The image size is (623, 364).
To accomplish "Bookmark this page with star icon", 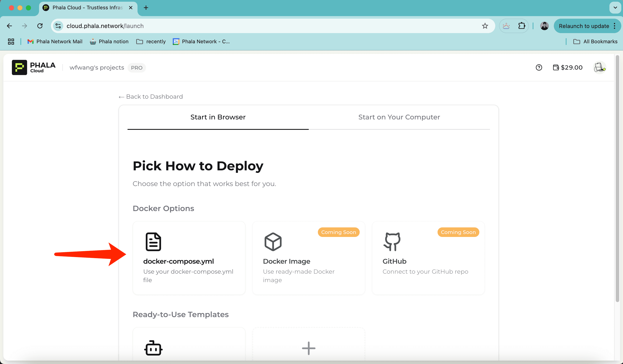I will (485, 26).
